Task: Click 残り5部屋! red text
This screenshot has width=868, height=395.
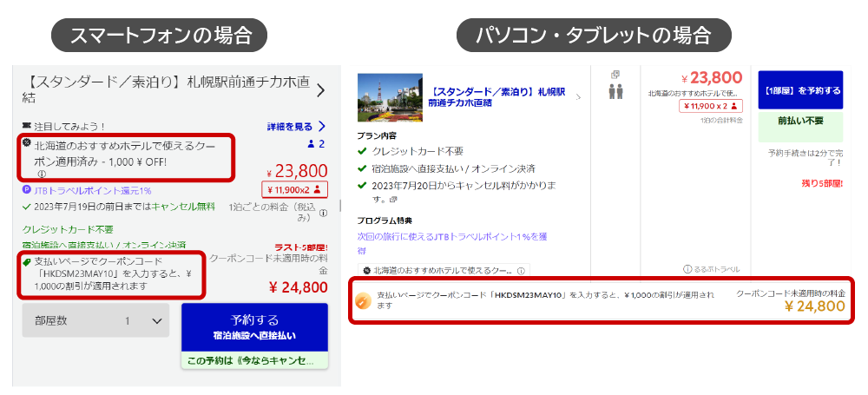Action: (822, 183)
